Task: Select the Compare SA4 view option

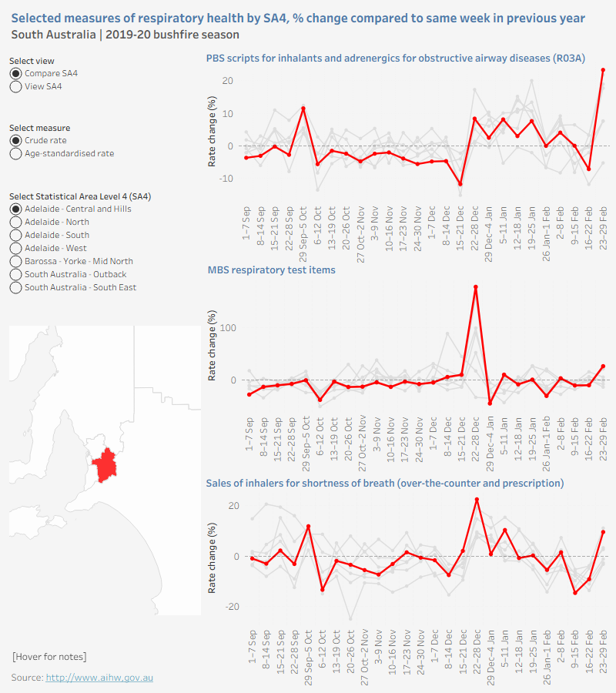Action: tap(44, 73)
